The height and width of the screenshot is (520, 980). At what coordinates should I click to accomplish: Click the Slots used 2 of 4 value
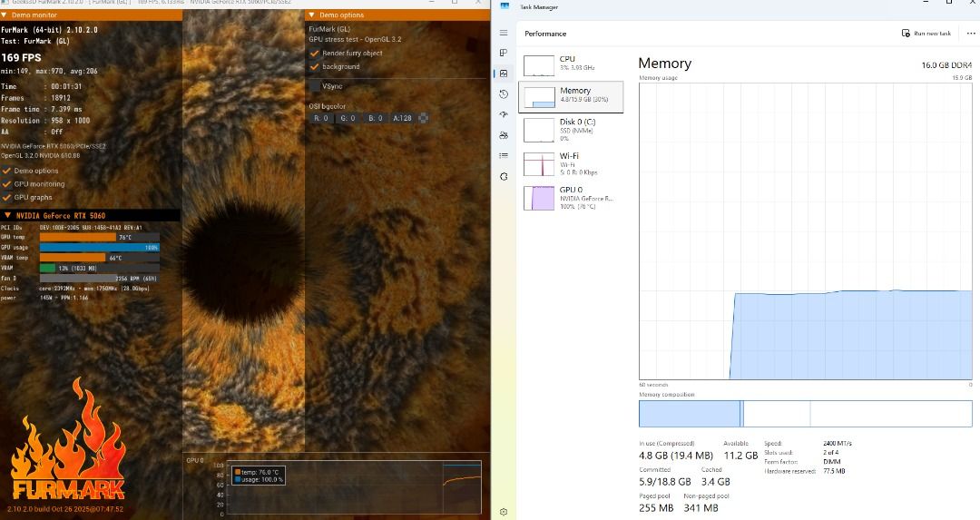coord(832,453)
